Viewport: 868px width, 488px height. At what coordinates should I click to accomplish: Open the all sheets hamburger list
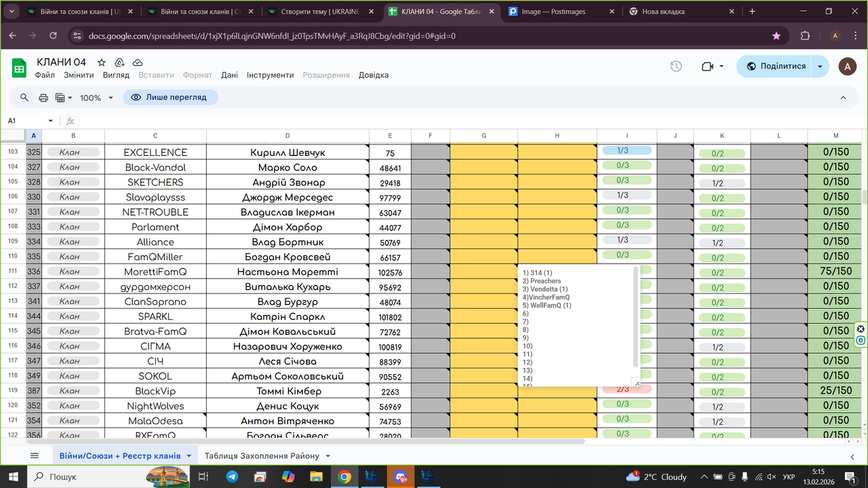coord(35,455)
